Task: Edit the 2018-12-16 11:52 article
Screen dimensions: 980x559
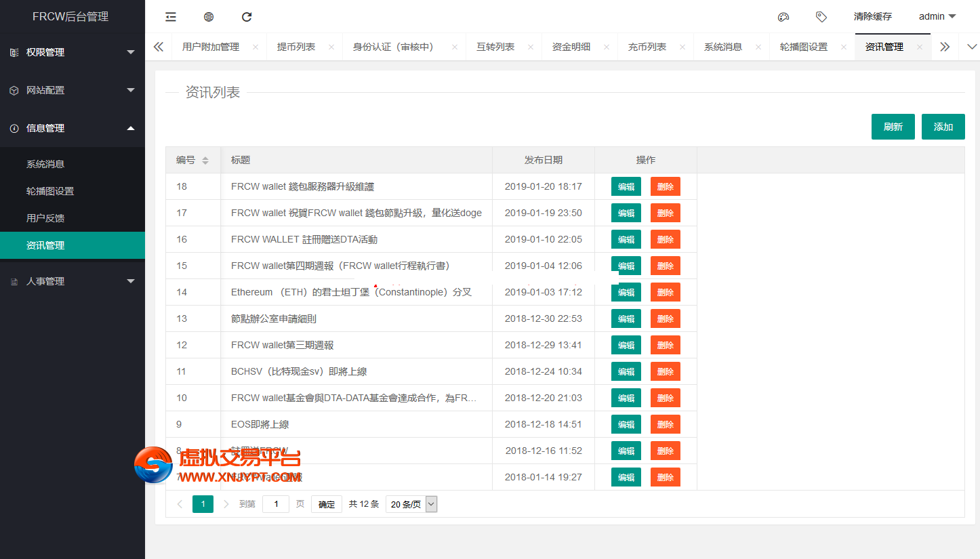Action: pos(626,451)
